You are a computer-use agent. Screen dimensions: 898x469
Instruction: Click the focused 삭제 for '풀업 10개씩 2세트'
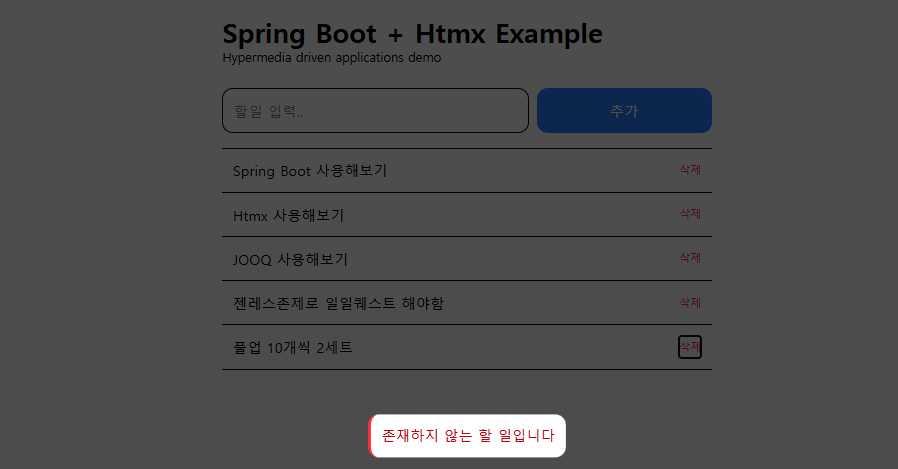pyautogui.click(x=690, y=347)
